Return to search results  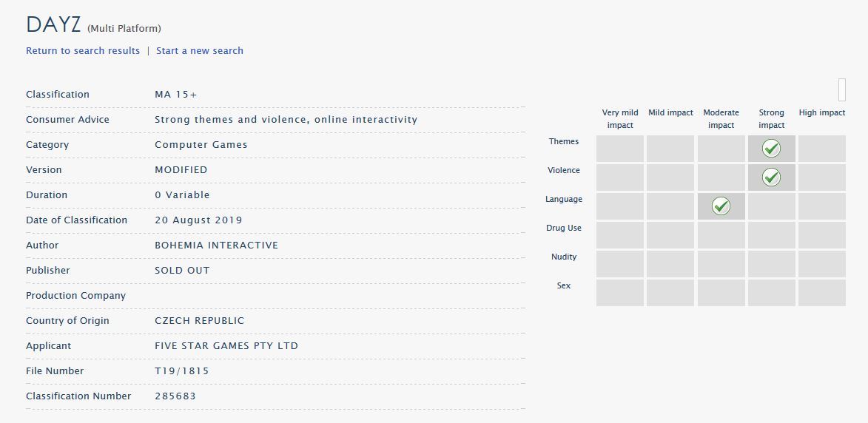click(83, 51)
